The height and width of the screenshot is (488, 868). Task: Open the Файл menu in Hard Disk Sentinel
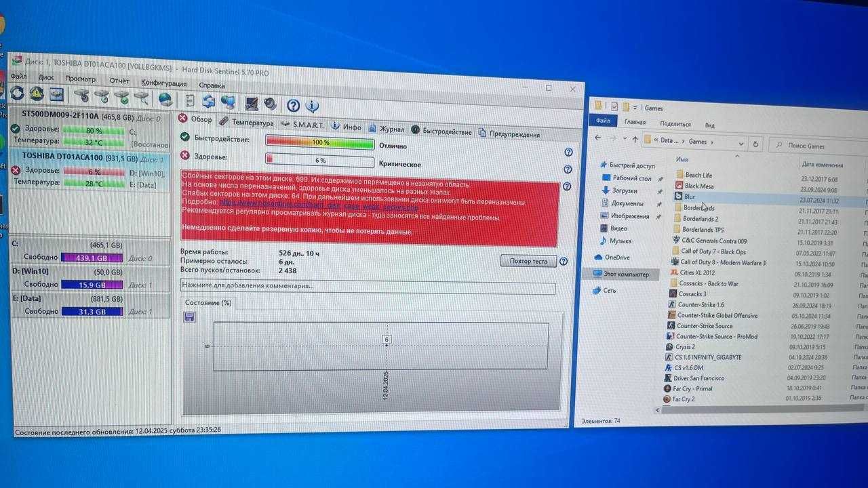[18, 77]
